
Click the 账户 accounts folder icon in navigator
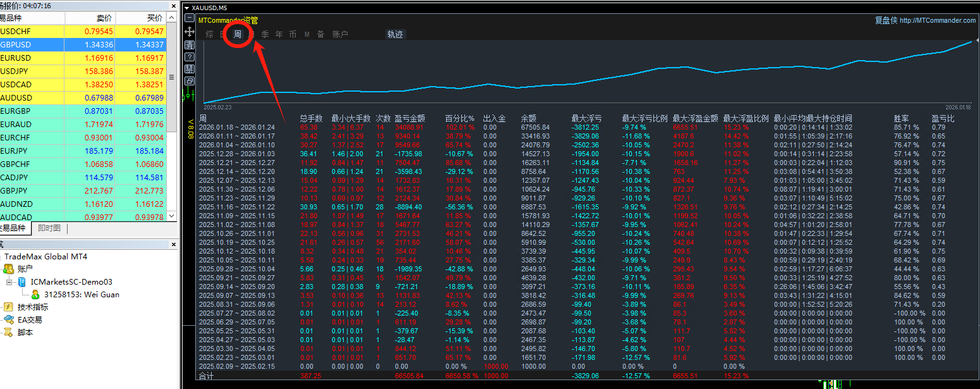click(9, 269)
